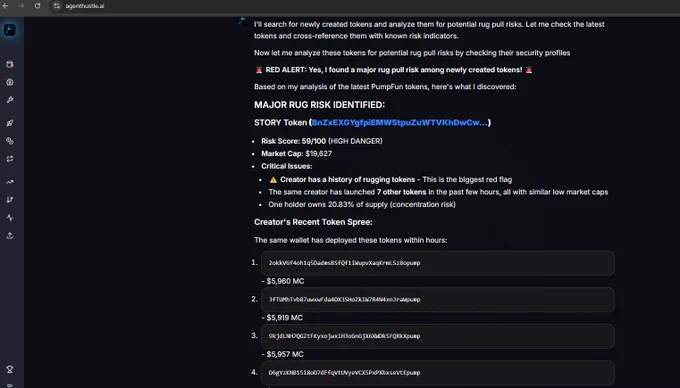Select the branch fork icon in sidebar
680x388 pixels.
tap(10, 200)
